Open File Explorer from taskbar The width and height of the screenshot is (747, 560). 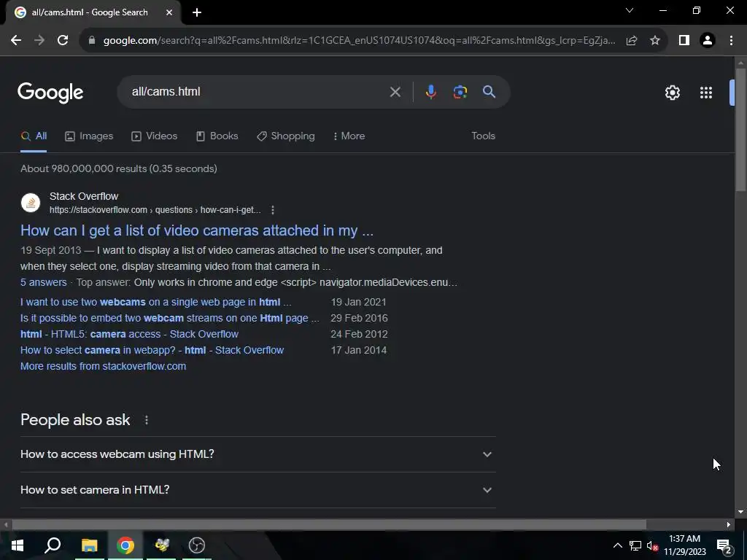[x=89, y=545]
